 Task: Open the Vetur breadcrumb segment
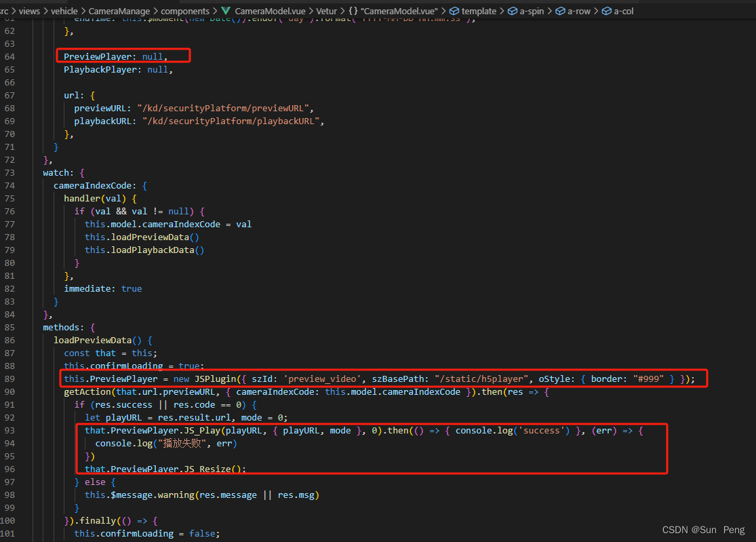pos(326,11)
